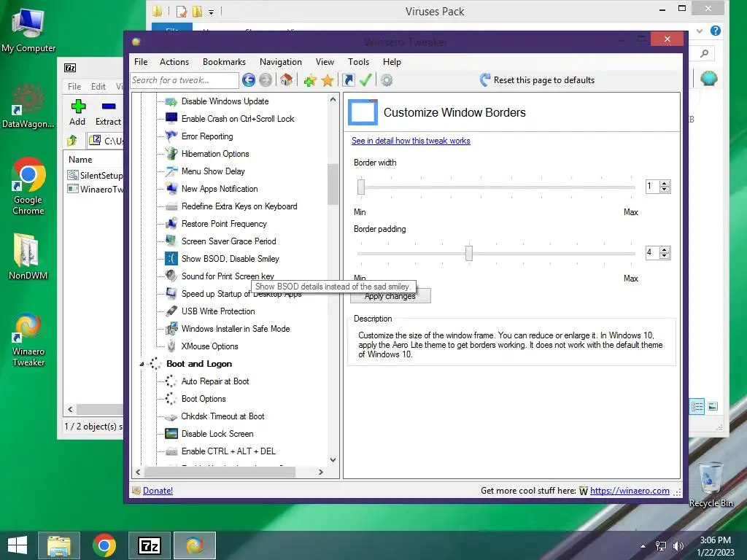Screen dimensions: 747x560
Task: Open the Explorer quick access toolbar dropdown
Action: pyautogui.click(x=211, y=12)
